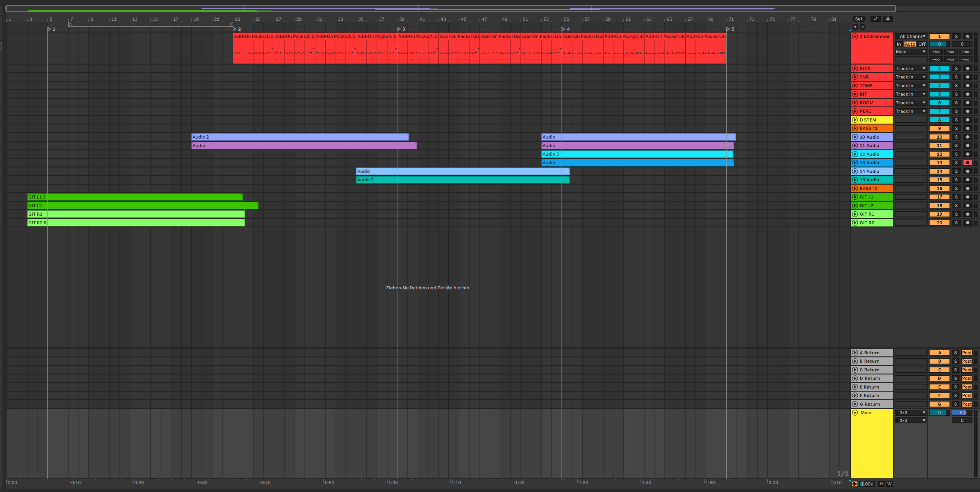Image resolution: width=980 pixels, height=492 pixels.
Task: Open All Channels input dropdown
Action: 911,36
